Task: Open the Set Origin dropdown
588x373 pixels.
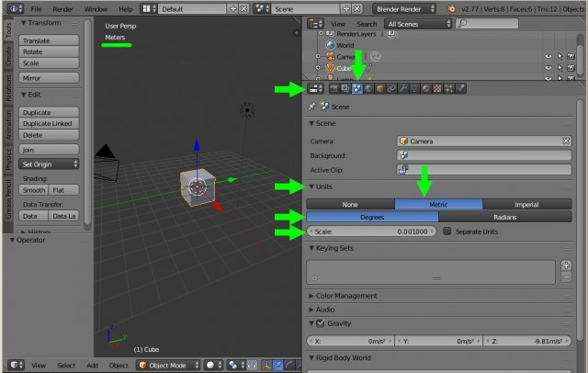Action: pos(49,164)
